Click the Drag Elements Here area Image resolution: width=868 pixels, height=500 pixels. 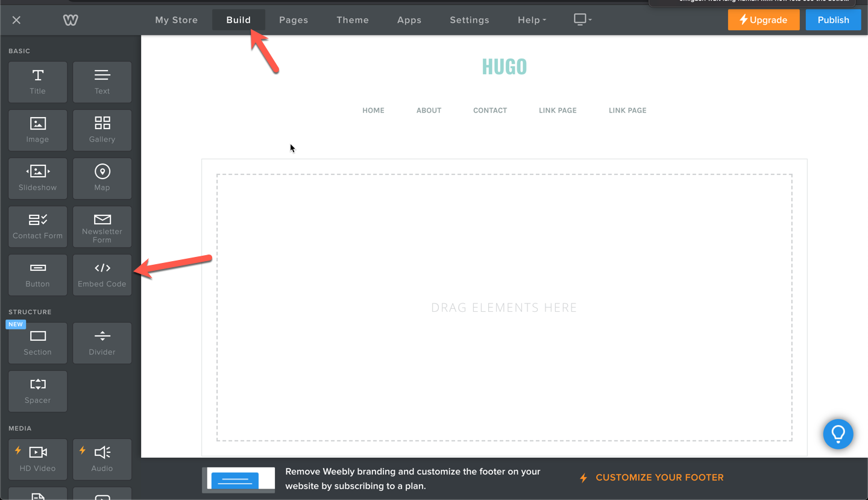(x=505, y=308)
